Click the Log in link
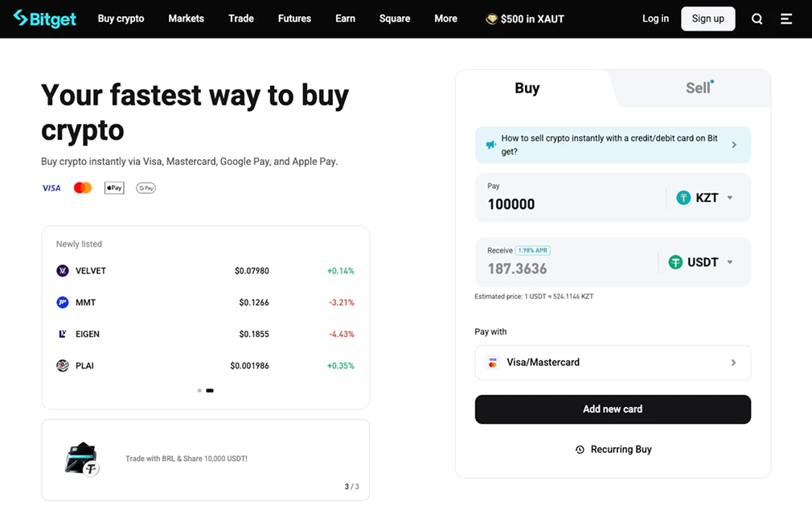 pos(655,18)
